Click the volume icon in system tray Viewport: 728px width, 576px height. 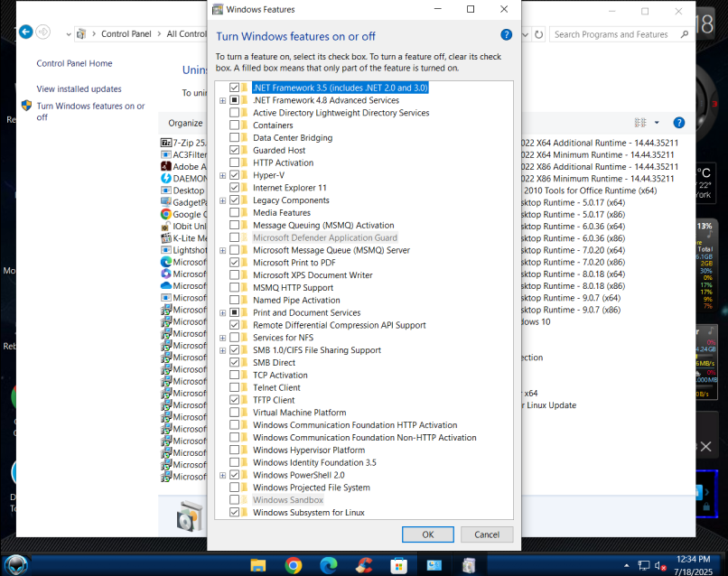click(659, 566)
